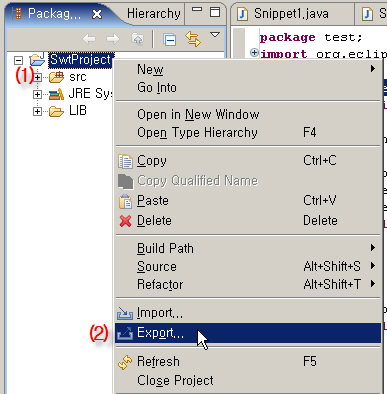The width and height of the screenshot is (387, 394).
Task: Expand the folded import block in editor
Action: 254,53
